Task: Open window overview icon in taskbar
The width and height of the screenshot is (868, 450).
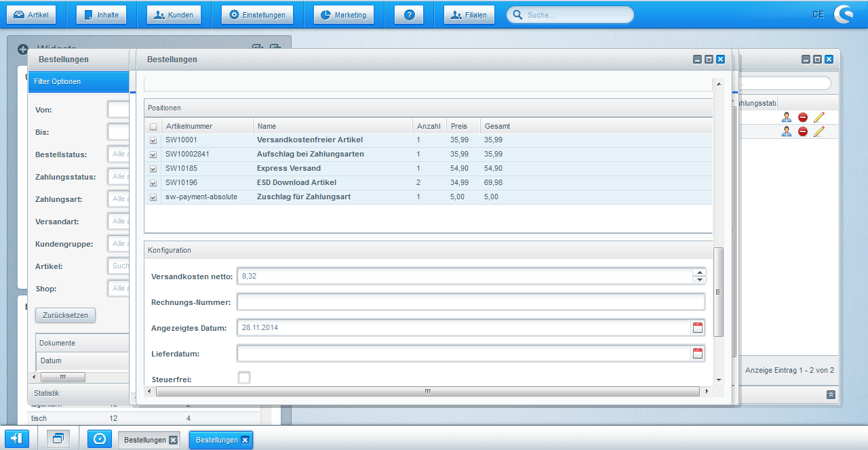Action: click(x=58, y=439)
